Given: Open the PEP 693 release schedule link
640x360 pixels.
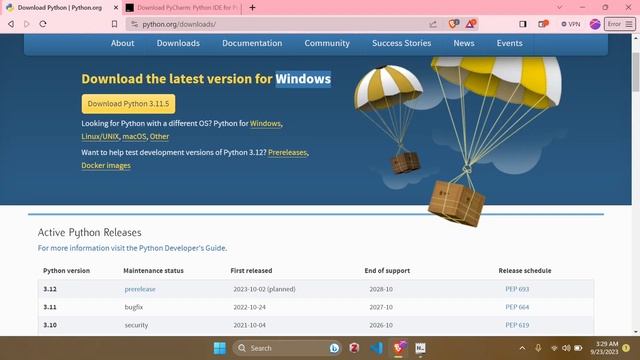Looking at the screenshot, I should [517, 289].
